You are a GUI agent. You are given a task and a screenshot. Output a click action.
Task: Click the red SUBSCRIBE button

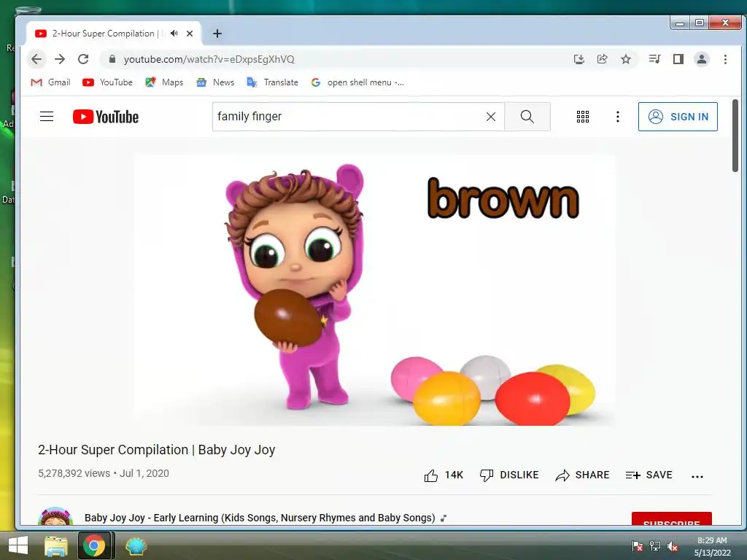pyautogui.click(x=672, y=519)
